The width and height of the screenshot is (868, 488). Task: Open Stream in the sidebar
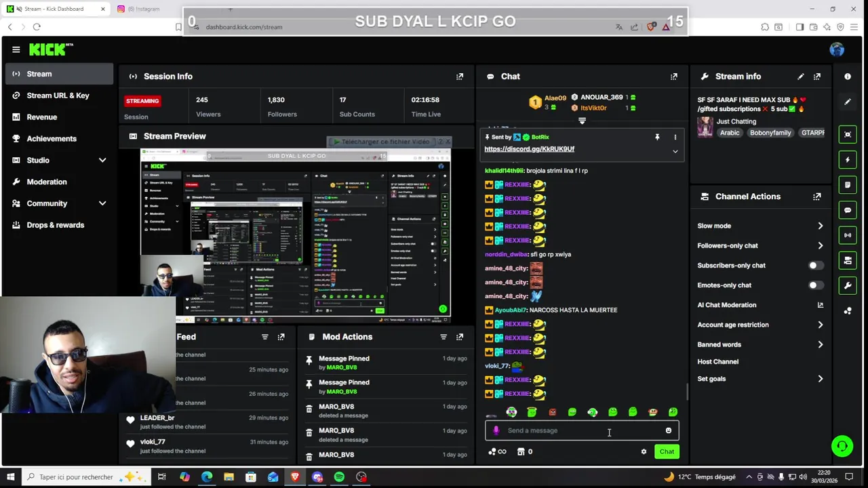59,74
